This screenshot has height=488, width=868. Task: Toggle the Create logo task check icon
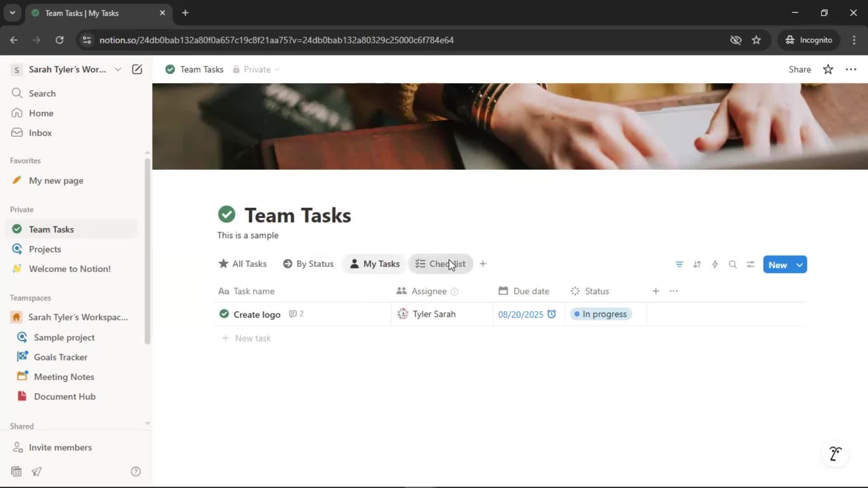pos(224,314)
